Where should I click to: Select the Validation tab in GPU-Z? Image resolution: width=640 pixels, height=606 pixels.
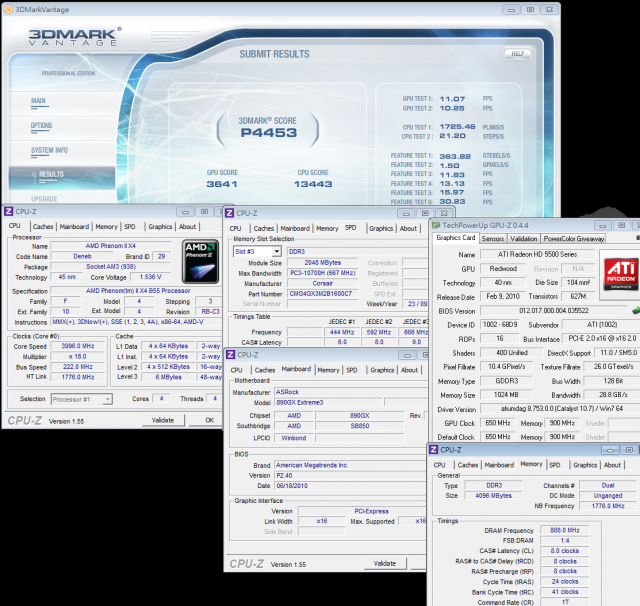[x=523, y=239]
